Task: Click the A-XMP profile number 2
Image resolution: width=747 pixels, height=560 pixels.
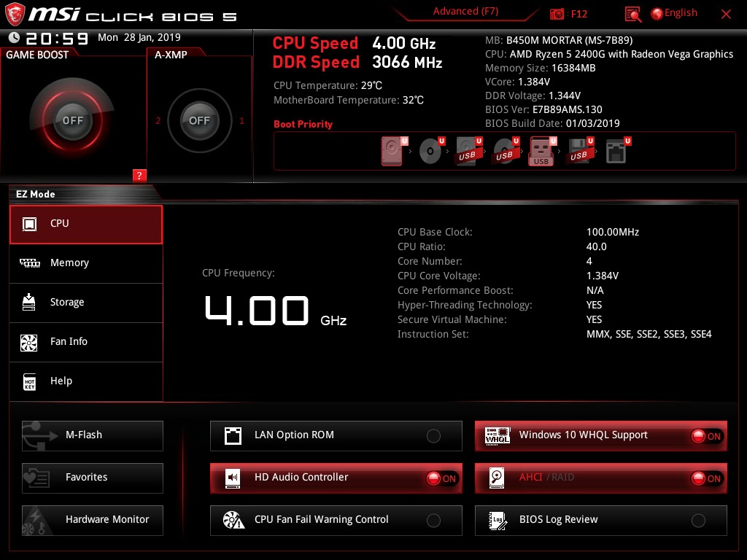Action: click(158, 120)
